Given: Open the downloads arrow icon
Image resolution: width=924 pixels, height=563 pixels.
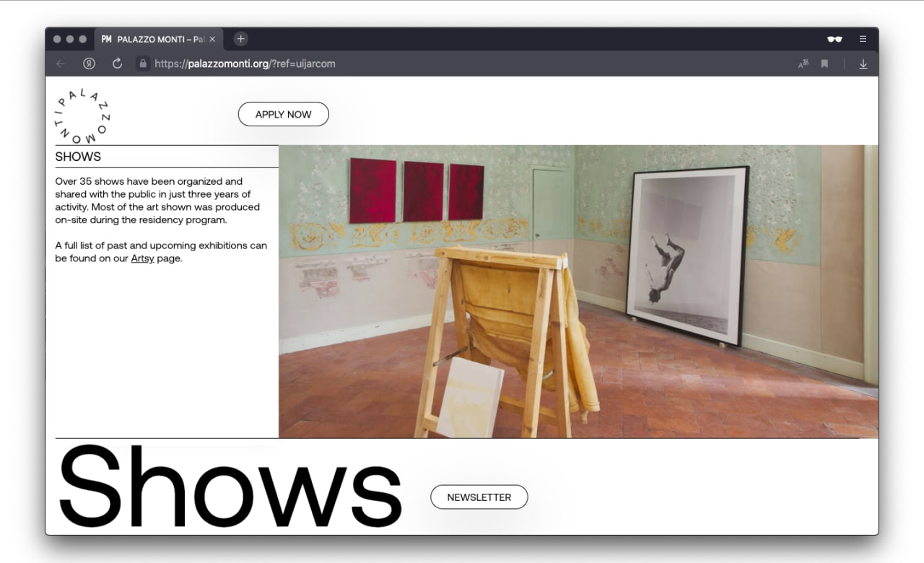Looking at the screenshot, I should click(x=863, y=64).
